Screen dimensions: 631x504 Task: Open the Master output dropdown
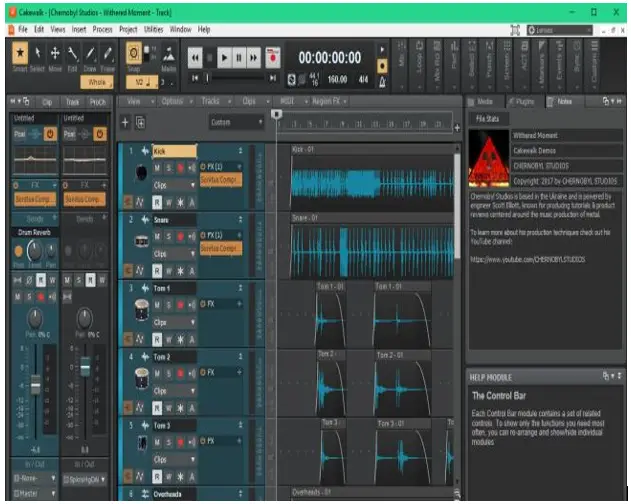click(x=35, y=493)
